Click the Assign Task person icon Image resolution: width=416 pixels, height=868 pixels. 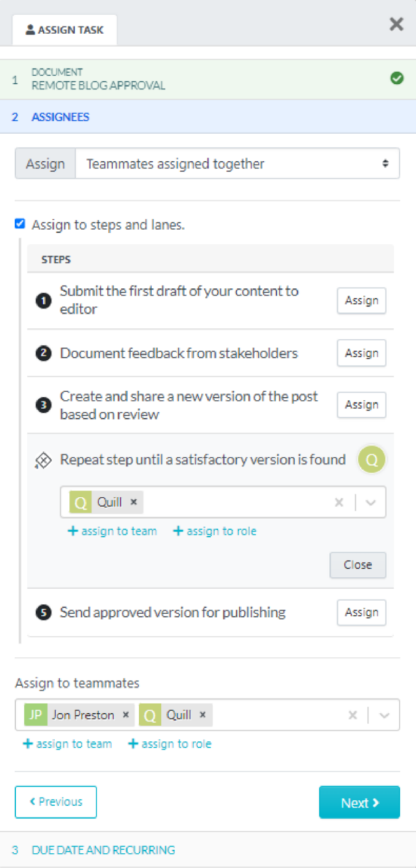(x=31, y=29)
